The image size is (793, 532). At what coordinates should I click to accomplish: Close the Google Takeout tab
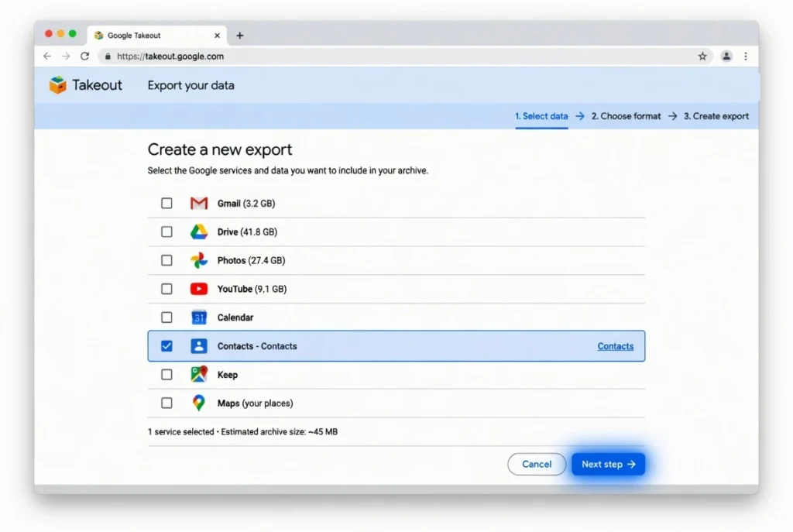coord(217,36)
